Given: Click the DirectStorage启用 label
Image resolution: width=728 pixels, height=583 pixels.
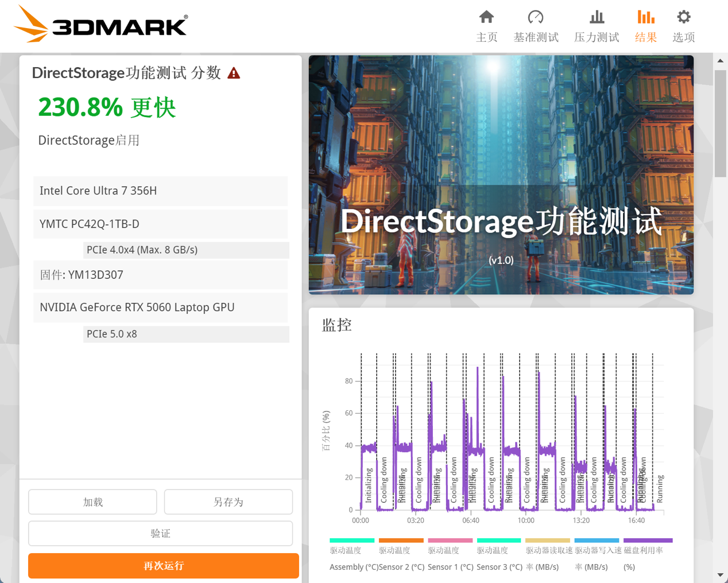Looking at the screenshot, I should click(89, 141).
